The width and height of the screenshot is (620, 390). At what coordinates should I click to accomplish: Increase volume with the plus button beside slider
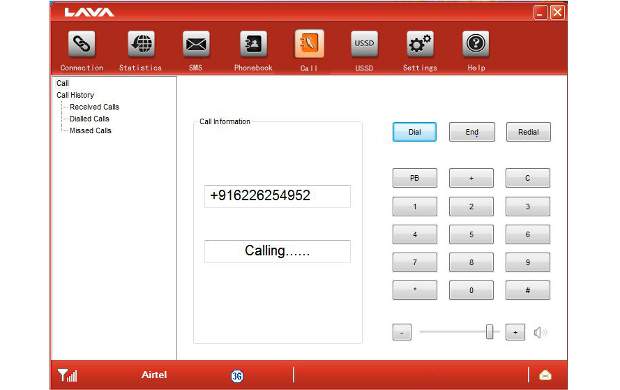[515, 332]
